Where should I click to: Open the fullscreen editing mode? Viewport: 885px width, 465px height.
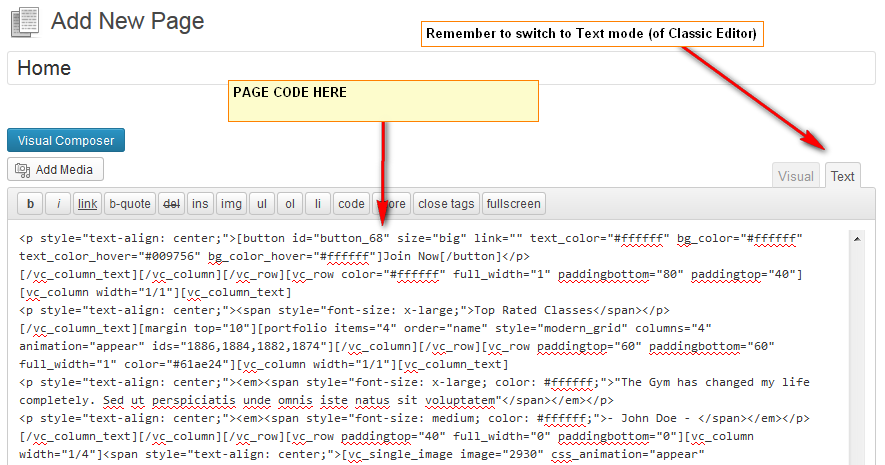pyautogui.click(x=513, y=204)
